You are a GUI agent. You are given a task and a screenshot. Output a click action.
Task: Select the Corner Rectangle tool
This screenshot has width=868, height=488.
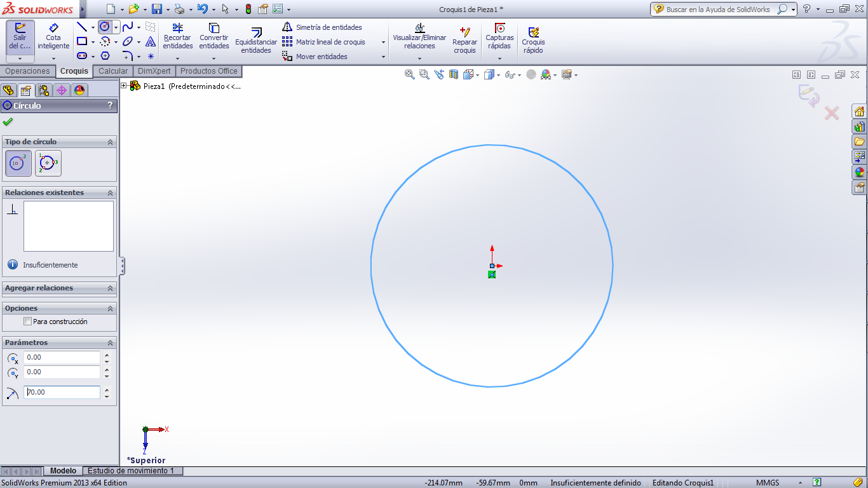pos(81,41)
